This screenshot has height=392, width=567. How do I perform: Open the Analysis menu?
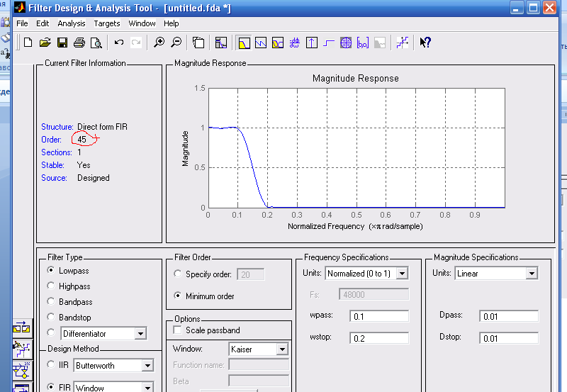72,23
